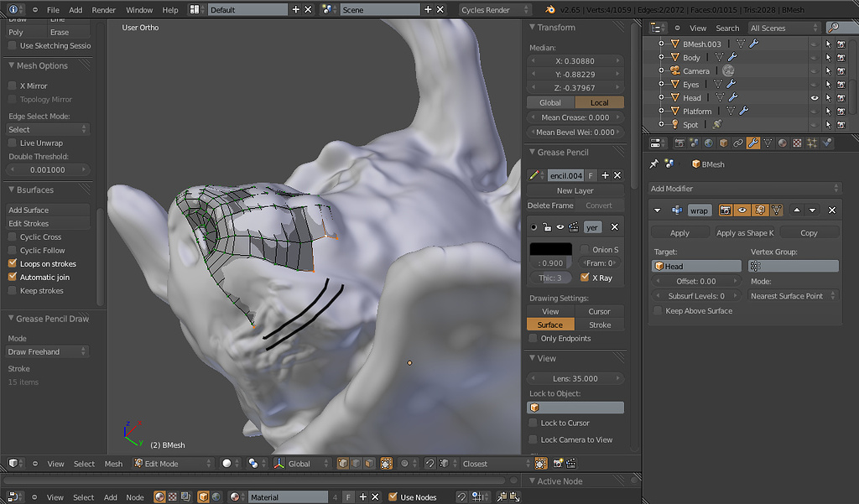Unlink the grease pencil data block encil.004
Image resolution: width=859 pixels, height=504 pixels.
pos(617,175)
